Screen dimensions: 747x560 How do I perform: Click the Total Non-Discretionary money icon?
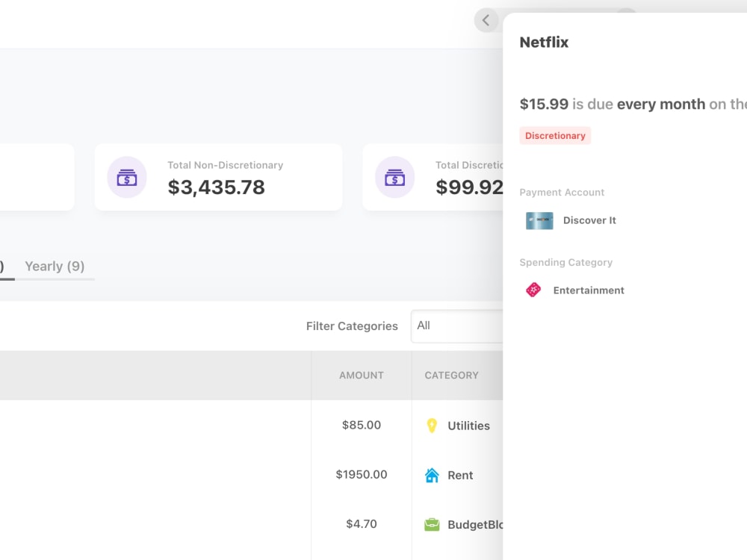(x=126, y=177)
